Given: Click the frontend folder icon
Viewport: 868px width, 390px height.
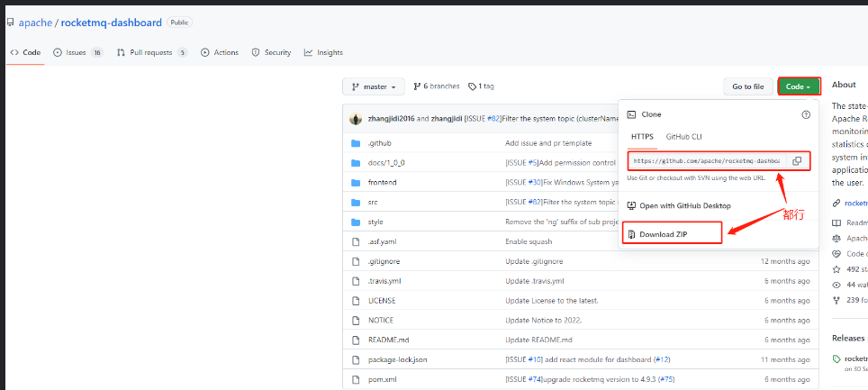Looking at the screenshot, I should pyautogui.click(x=356, y=182).
